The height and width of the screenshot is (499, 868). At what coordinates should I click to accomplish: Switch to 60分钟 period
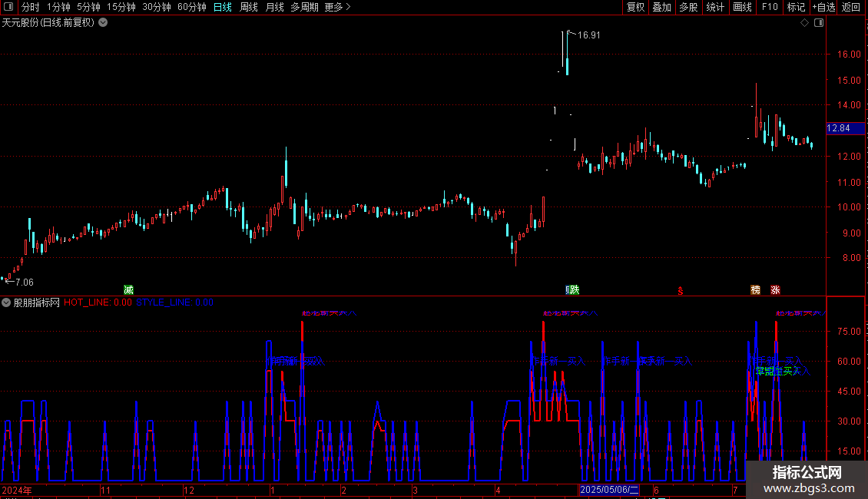(192, 7)
